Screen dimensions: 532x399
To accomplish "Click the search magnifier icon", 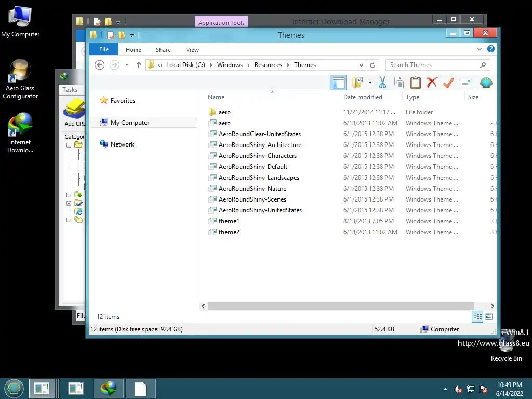I will [x=483, y=65].
